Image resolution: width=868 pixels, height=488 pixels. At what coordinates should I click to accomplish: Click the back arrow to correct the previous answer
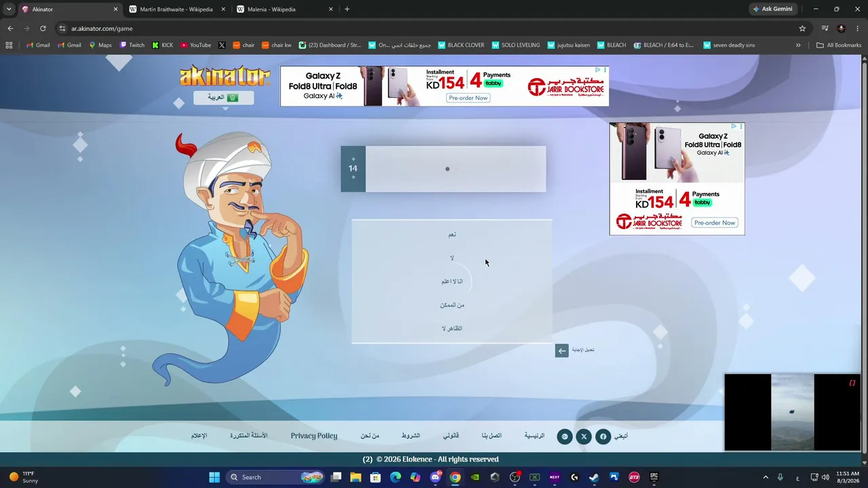point(561,350)
